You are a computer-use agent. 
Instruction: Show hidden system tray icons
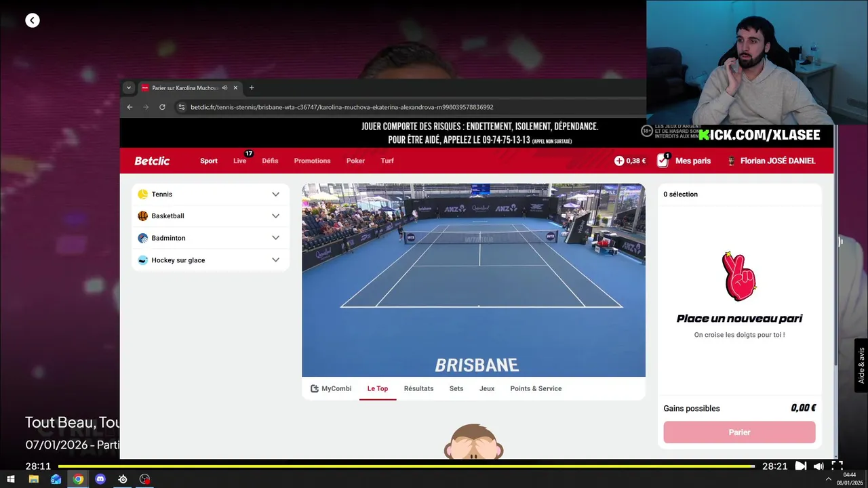click(x=828, y=479)
